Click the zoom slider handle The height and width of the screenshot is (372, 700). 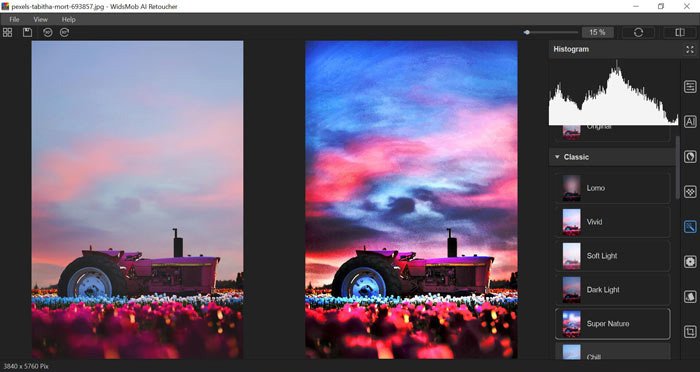point(527,32)
